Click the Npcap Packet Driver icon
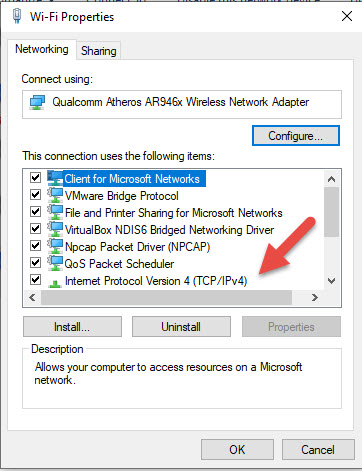 [x=55, y=246]
